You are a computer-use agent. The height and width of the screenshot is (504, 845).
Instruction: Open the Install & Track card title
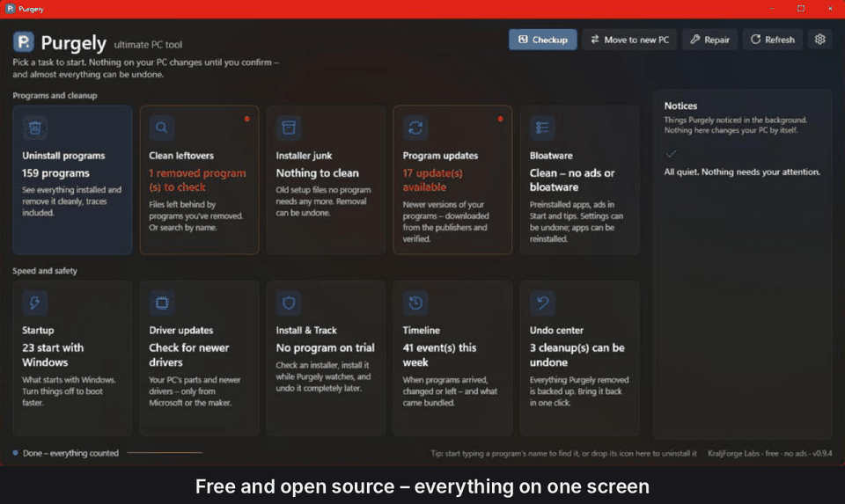[x=306, y=330]
